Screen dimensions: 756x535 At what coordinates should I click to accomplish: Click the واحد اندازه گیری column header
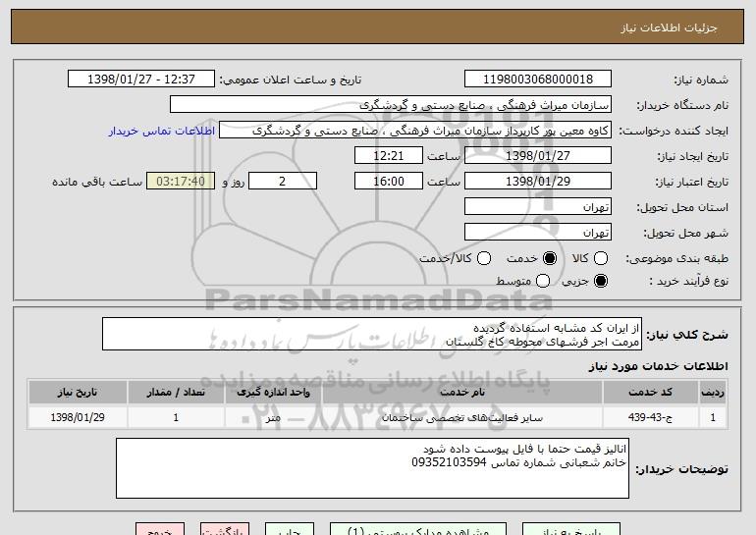pyautogui.click(x=273, y=393)
